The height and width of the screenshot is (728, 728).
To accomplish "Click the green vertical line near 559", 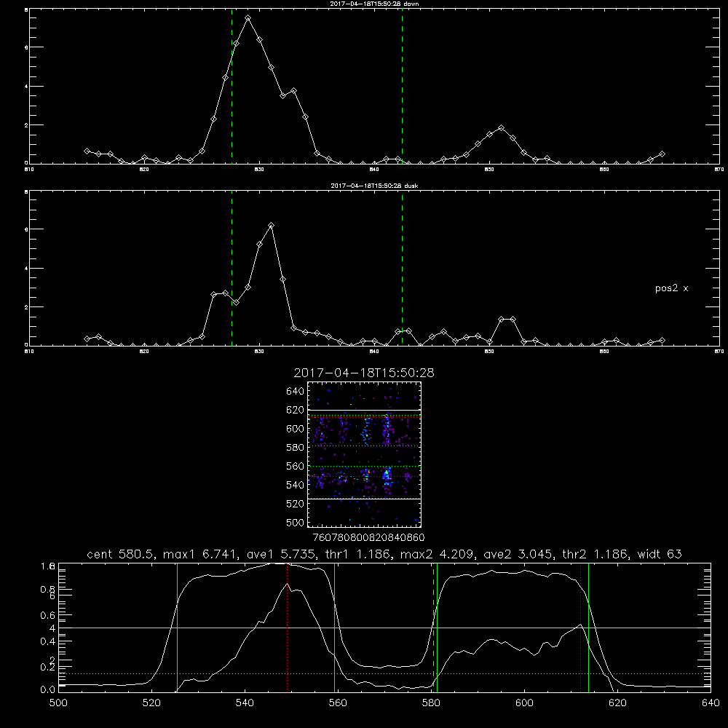I will [x=334, y=628].
